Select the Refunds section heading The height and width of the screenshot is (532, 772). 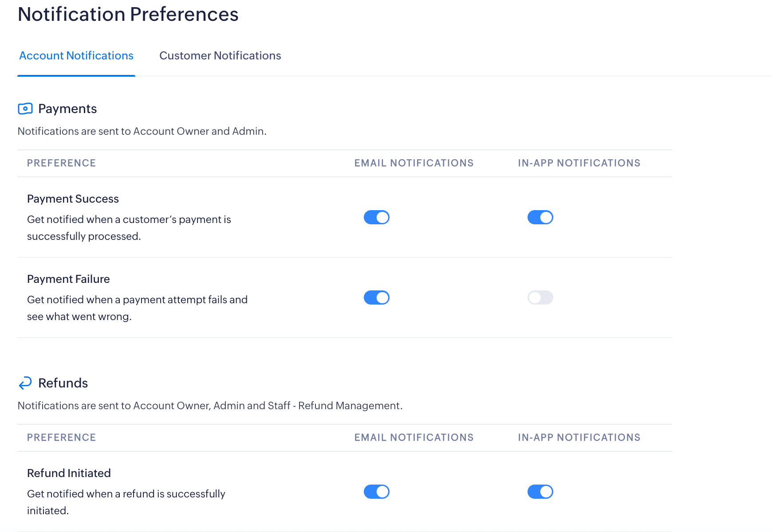click(x=63, y=383)
